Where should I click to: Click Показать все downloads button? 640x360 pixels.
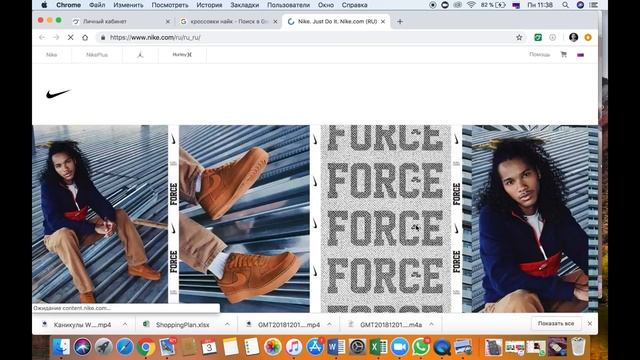[556, 323]
